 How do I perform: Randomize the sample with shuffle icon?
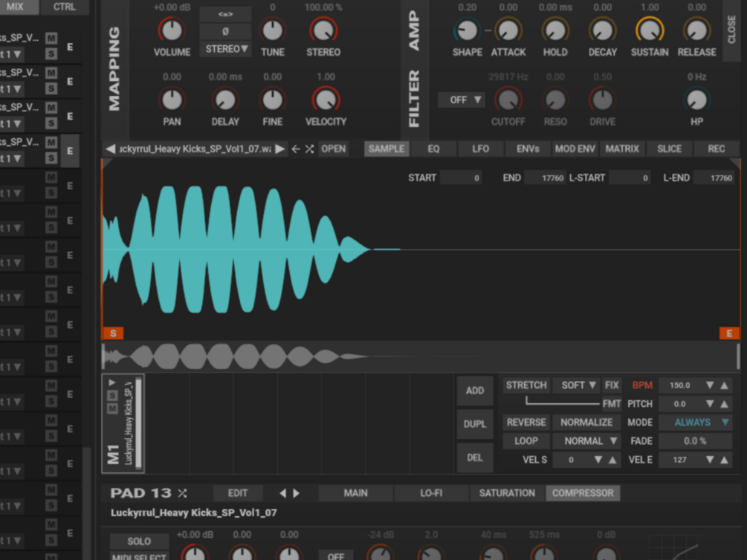pyautogui.click(x=310, y=149)
